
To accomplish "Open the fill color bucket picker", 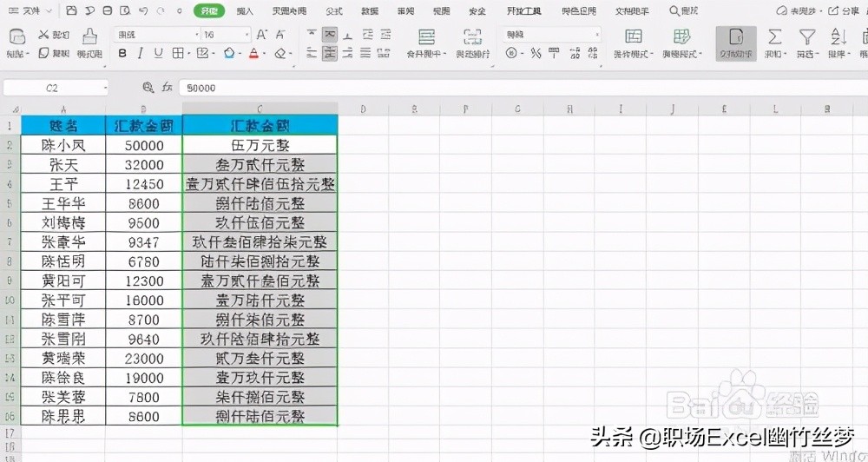I will tap(229, 53).
